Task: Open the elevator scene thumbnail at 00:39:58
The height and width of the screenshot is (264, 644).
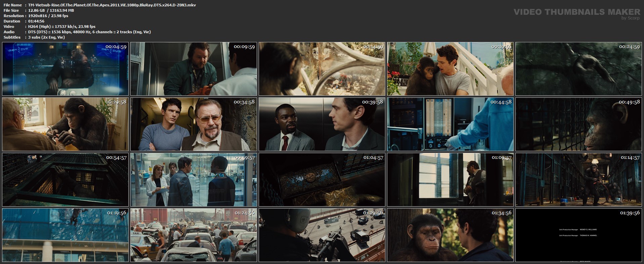Action: tap(322, 124)
